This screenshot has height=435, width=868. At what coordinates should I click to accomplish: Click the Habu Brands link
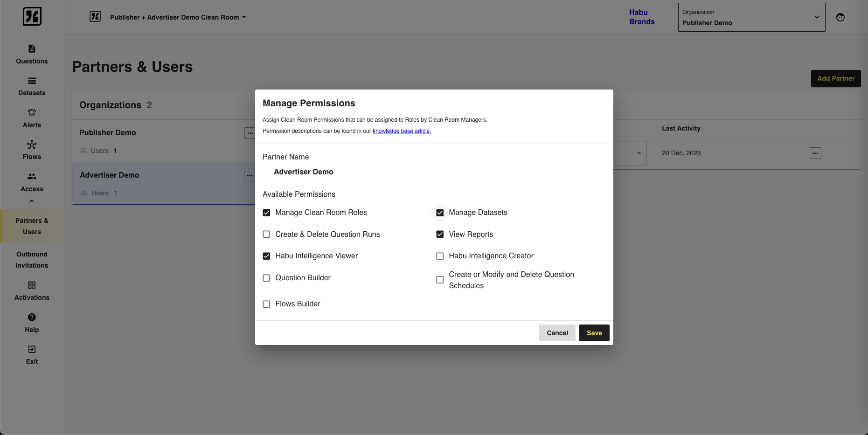[x=642, y=17]
